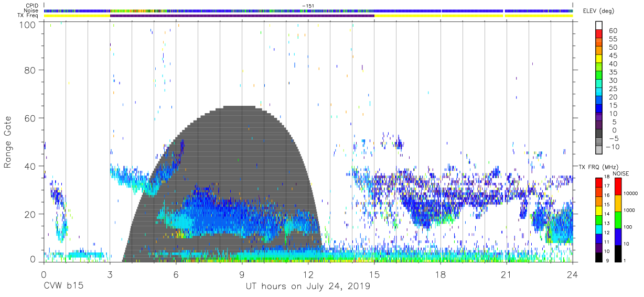Click the 18 hour tick label on time axis
This screenshot has width=644, height=297.
pos(441,274)
